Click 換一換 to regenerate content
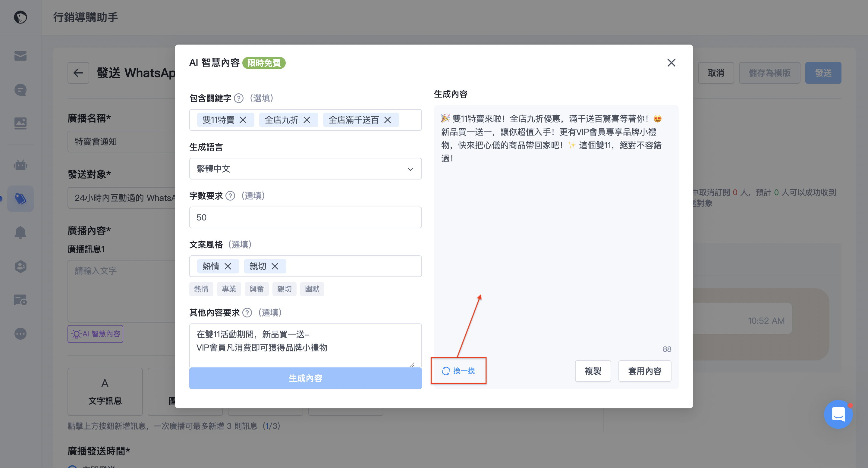Screen dimensions: 868x468 [x=458, y=371]
